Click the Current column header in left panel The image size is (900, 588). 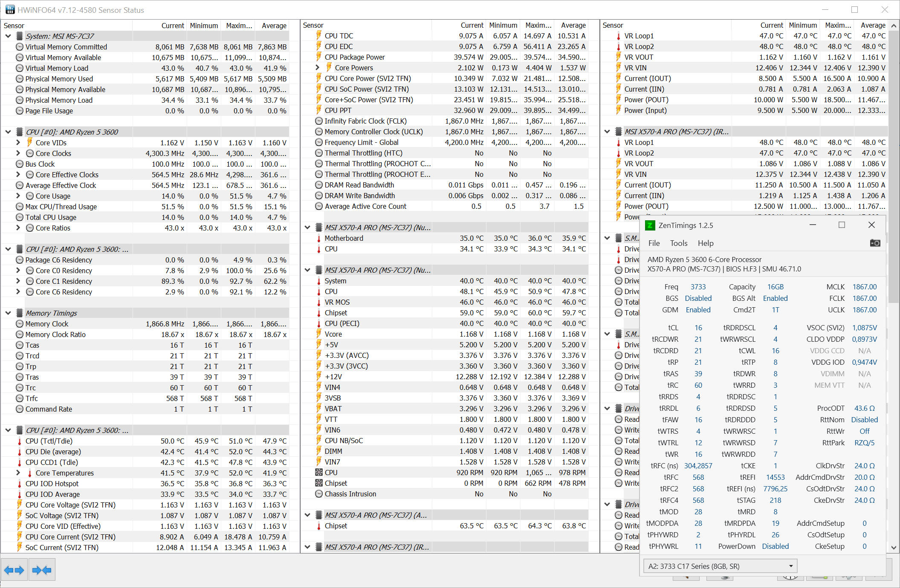click(x=173, y=26)
